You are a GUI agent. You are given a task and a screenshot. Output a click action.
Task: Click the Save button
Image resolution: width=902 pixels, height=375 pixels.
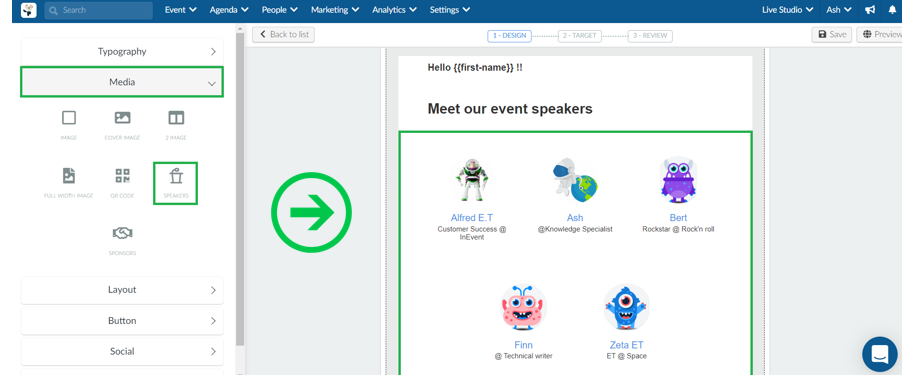tap(832, 35)
